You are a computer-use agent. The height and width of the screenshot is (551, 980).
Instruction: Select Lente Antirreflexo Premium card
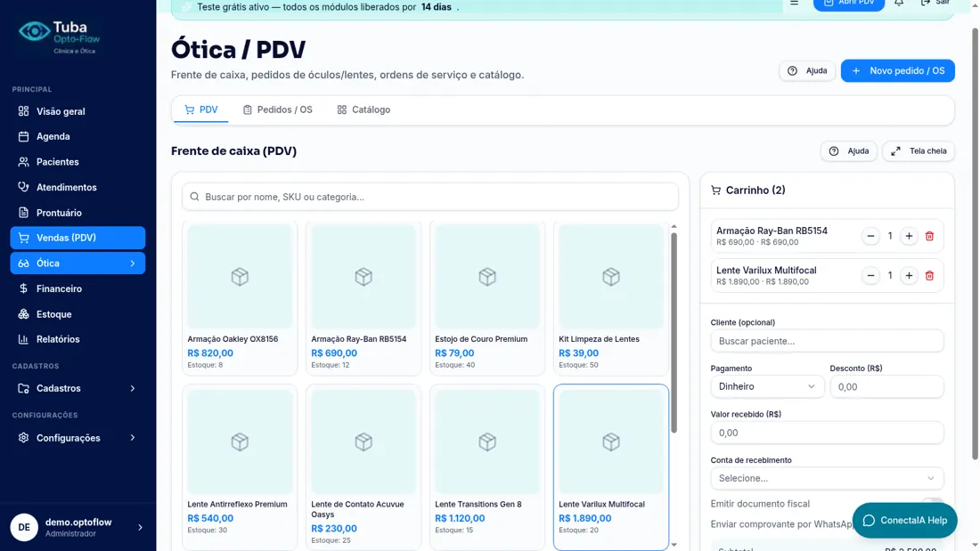point(240,467)
